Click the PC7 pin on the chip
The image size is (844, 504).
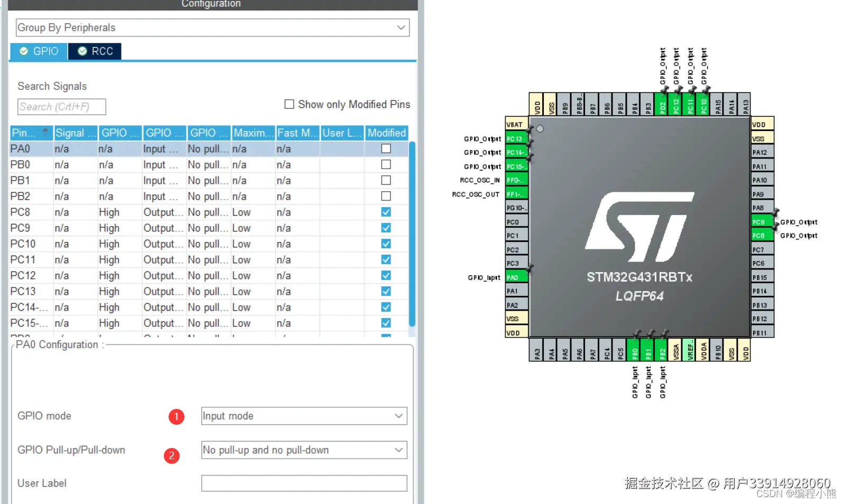763,249
